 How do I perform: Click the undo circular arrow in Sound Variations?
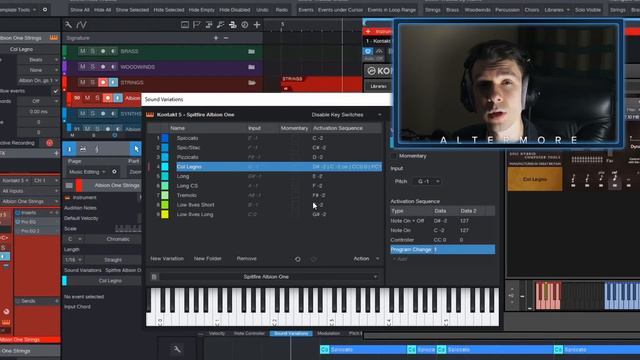pos(298,259)
